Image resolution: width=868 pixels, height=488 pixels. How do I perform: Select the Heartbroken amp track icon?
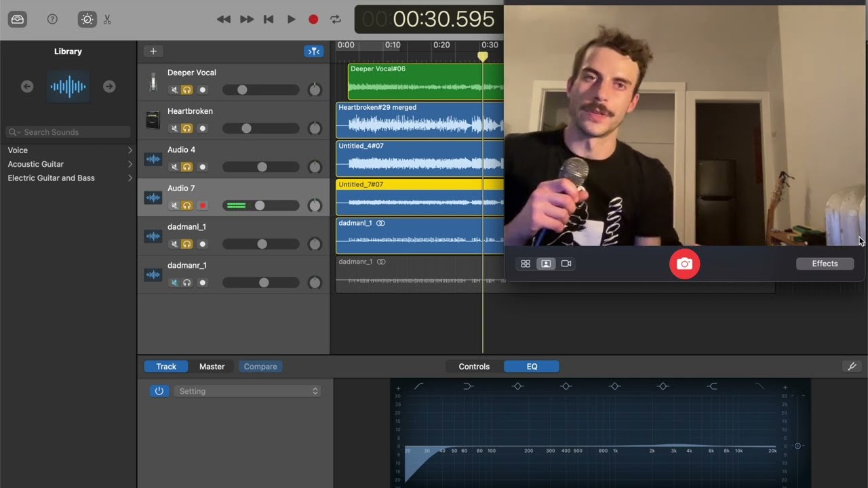tap(153, 121)
